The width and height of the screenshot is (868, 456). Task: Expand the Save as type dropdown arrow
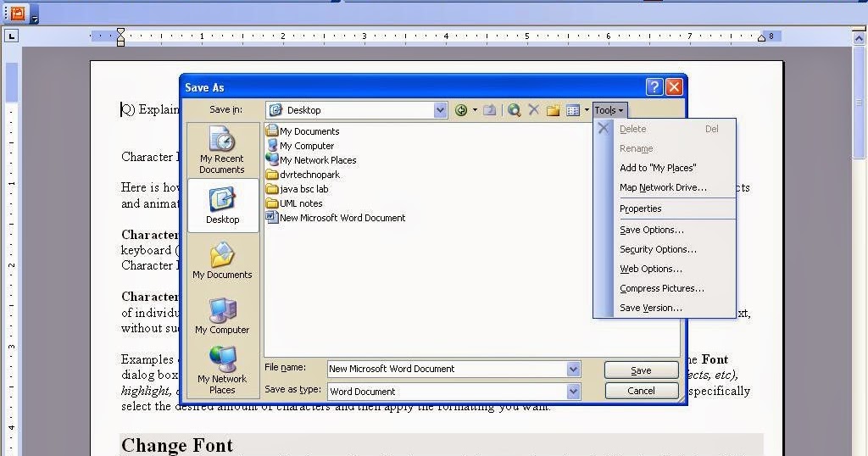pos(574,392)
